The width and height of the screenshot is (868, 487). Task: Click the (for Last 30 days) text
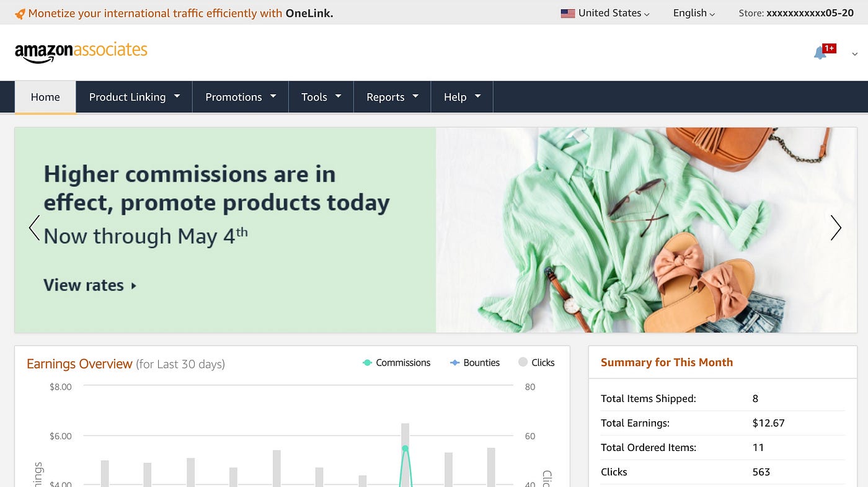tap(180, 364)
